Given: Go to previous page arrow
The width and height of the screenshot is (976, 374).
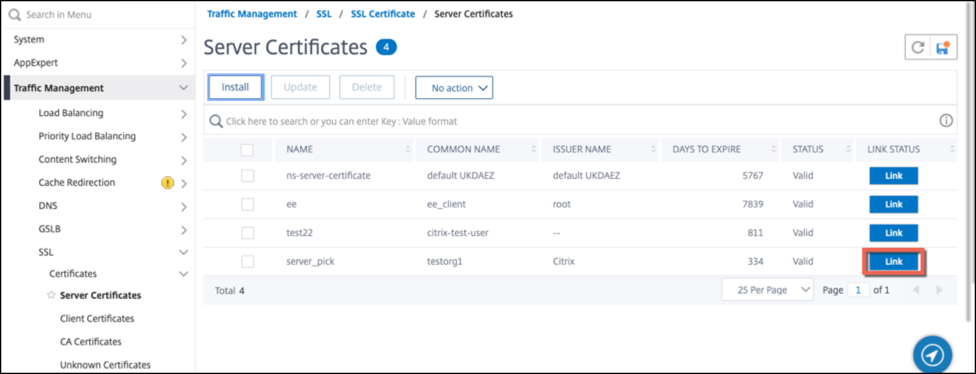Looking at the screenshot, I should click(916, 290).
